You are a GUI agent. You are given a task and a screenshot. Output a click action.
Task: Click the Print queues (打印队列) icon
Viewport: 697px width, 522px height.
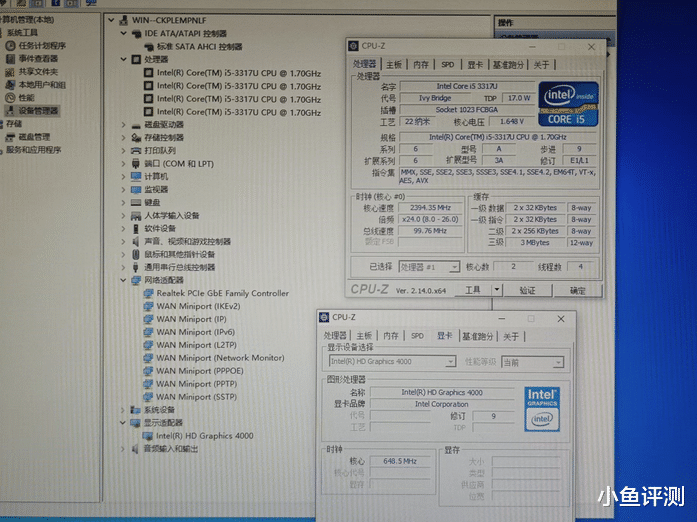point(136,151)
